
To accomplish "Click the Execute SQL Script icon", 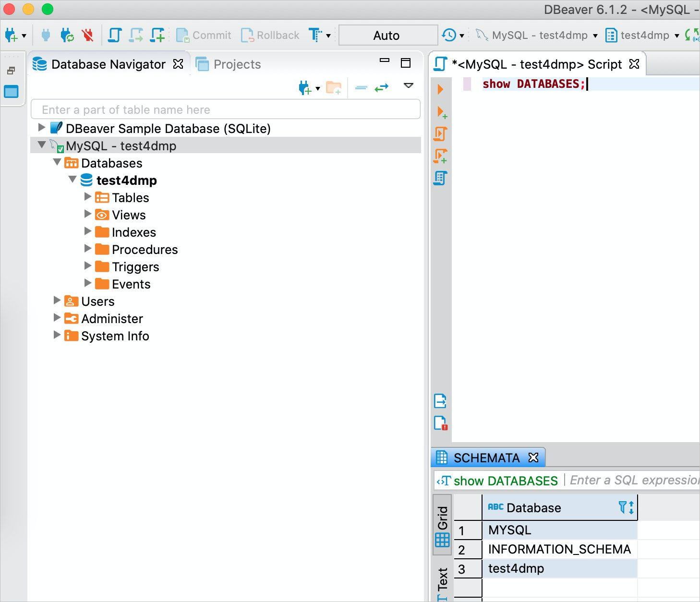I will click(440, 134).
